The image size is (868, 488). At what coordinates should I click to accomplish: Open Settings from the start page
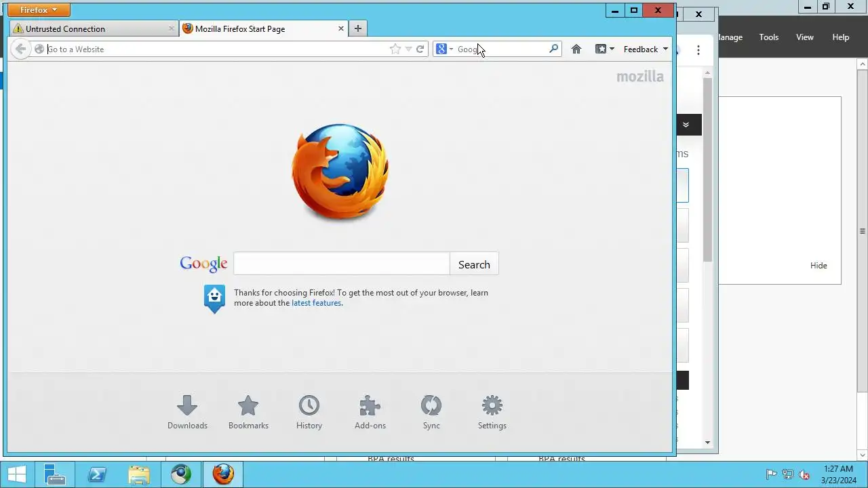tap(492, 413)
